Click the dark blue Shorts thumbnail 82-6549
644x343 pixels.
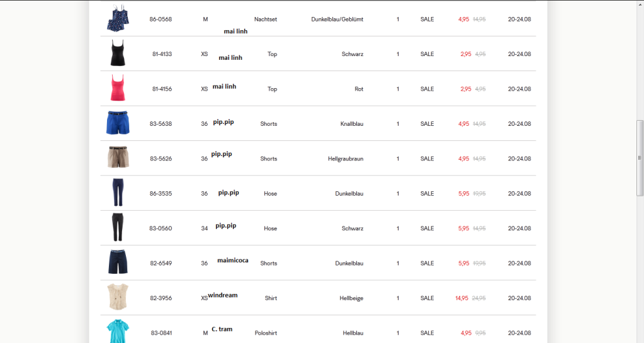point(118,262)
